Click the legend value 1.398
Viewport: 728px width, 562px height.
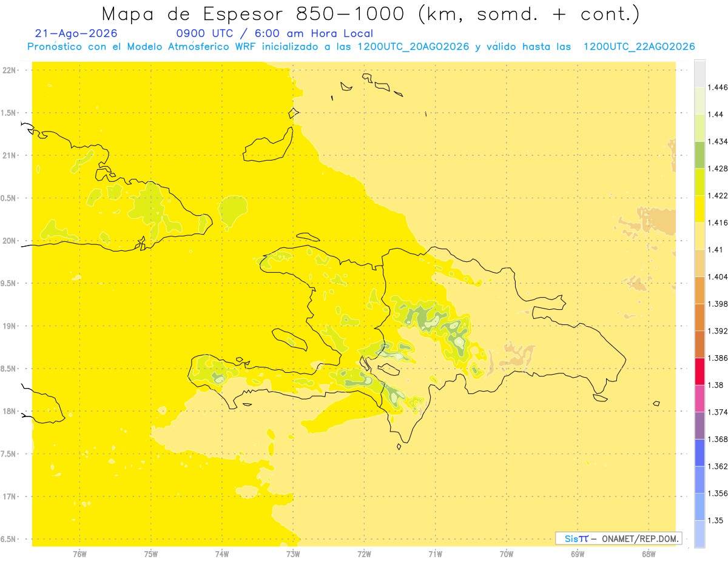[718, 304]
